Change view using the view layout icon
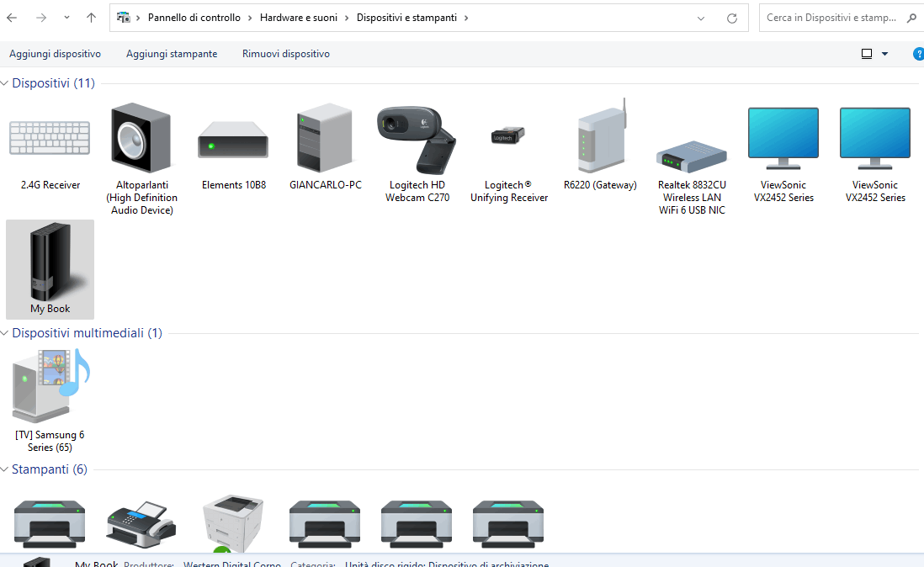 click(x=866, y=54)
